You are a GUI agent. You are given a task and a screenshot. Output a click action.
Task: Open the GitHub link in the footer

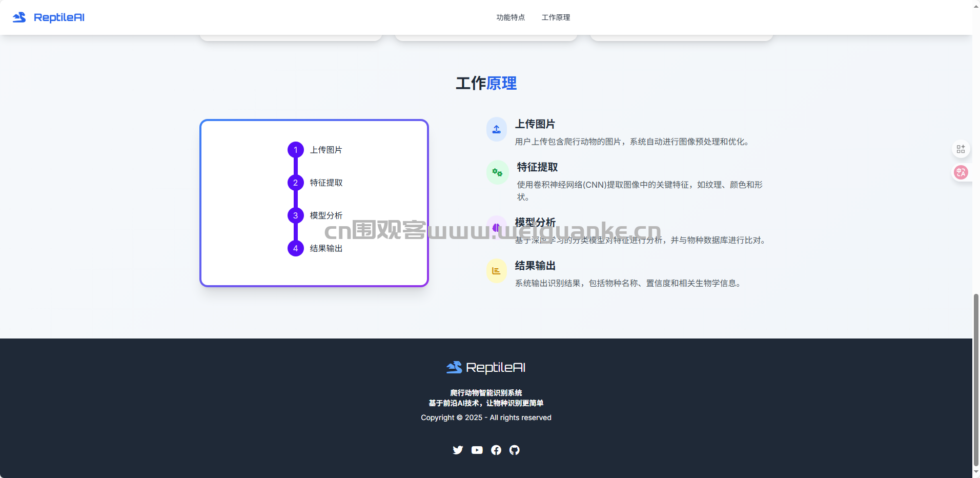(515, 450)
